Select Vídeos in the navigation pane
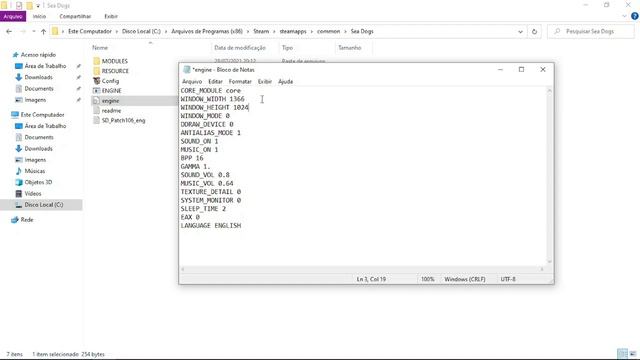 click(33, 193)
